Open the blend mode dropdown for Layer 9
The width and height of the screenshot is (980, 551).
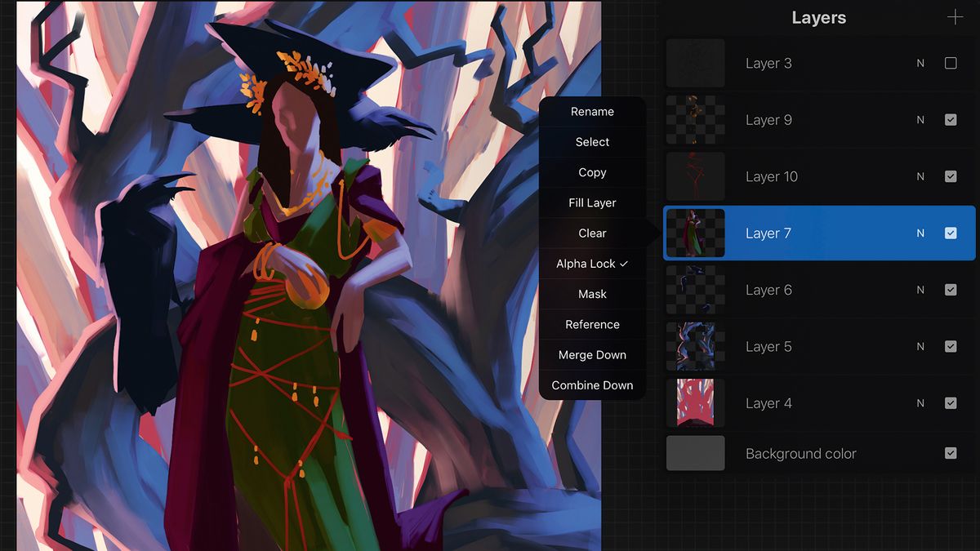click(920, 119)
